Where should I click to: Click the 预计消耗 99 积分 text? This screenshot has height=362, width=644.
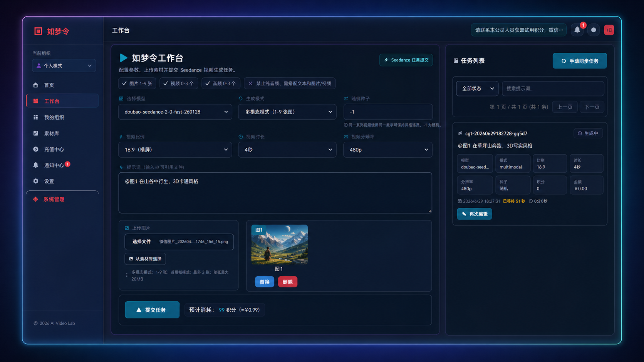coord(225,310)
